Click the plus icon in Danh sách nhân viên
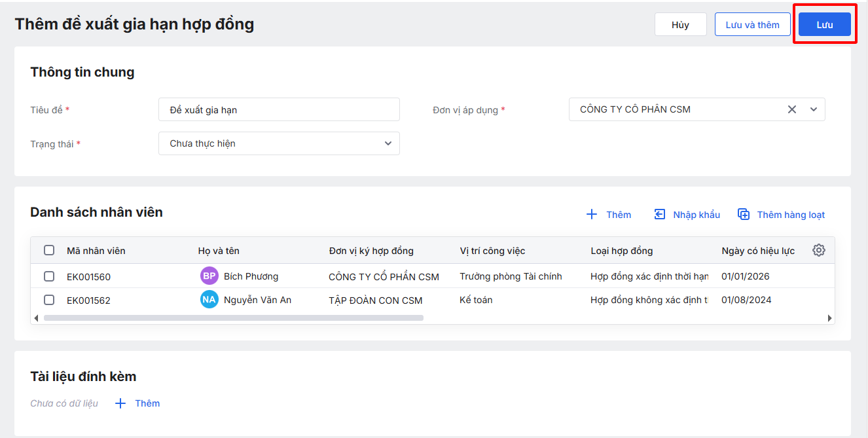 coord(592,215)
